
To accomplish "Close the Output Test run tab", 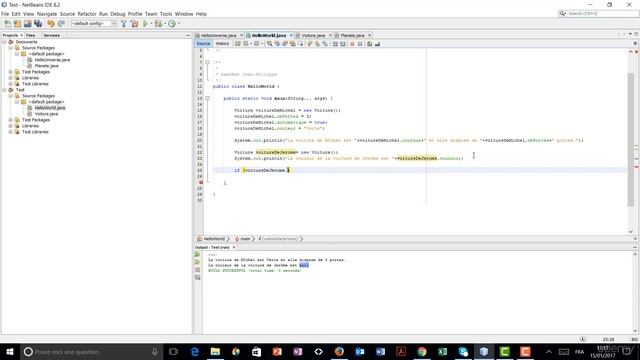I will [x=234, y=247].
